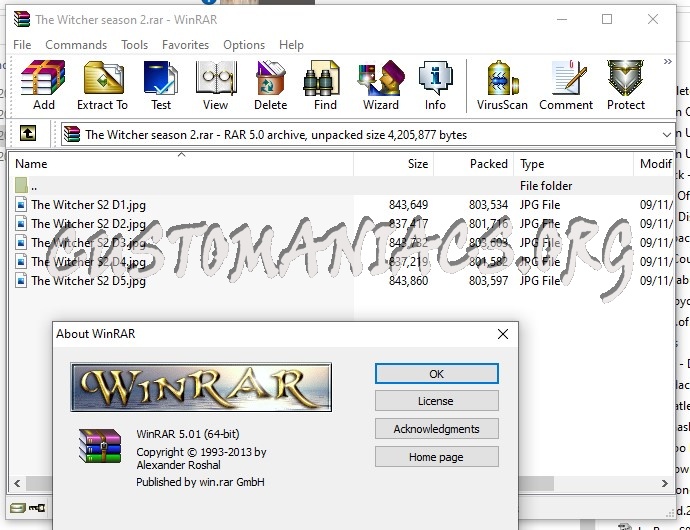Open the Commands menu
This screenshot has width=690, height=530.
click(76, 45)
